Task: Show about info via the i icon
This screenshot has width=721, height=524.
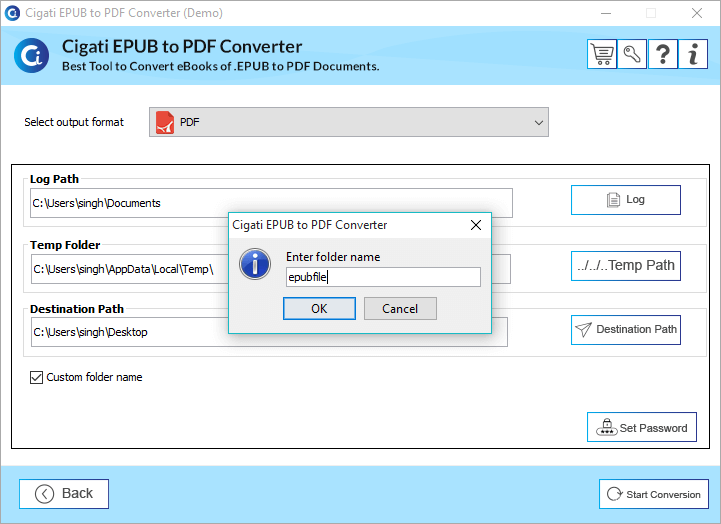Action: click(x=693, y=54)
